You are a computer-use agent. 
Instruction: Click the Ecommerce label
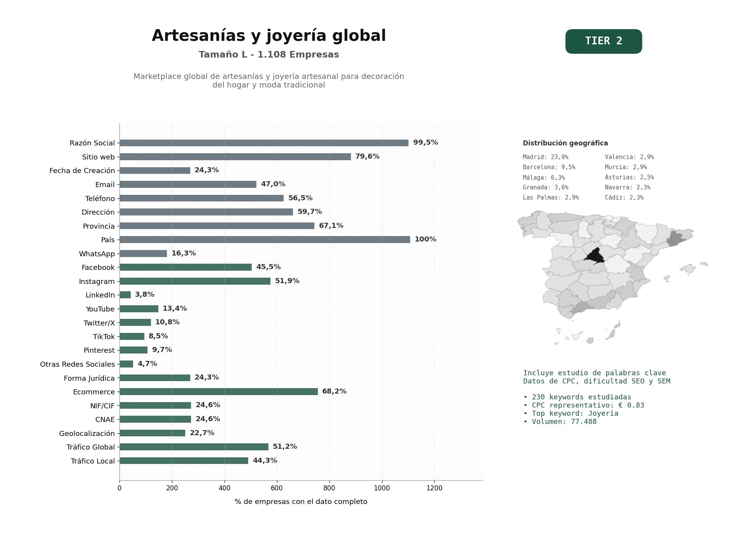(94, 392)
